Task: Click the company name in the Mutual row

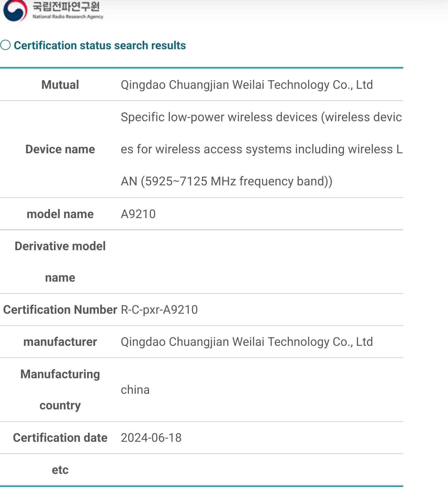Action: click(x=247, y=85)
